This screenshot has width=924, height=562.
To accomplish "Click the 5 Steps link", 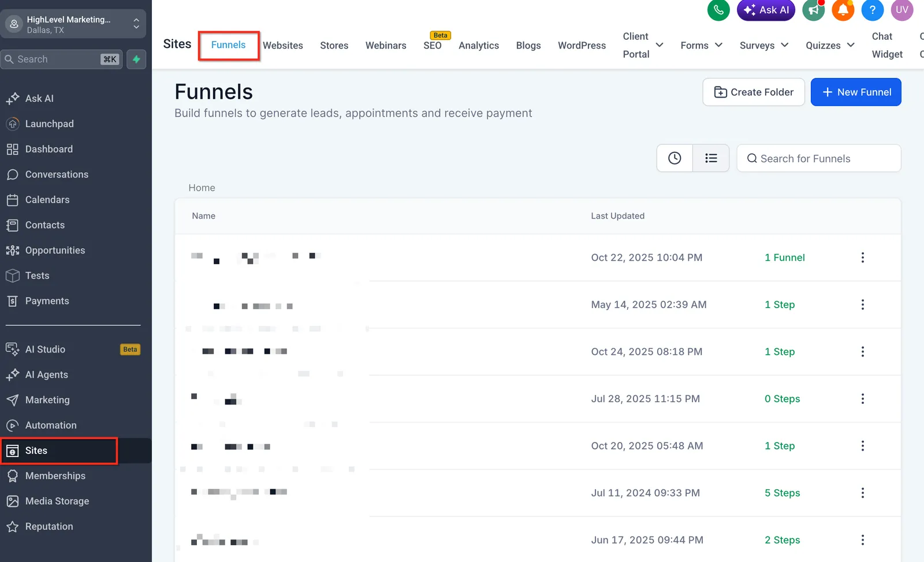I will tap(782, 493).
